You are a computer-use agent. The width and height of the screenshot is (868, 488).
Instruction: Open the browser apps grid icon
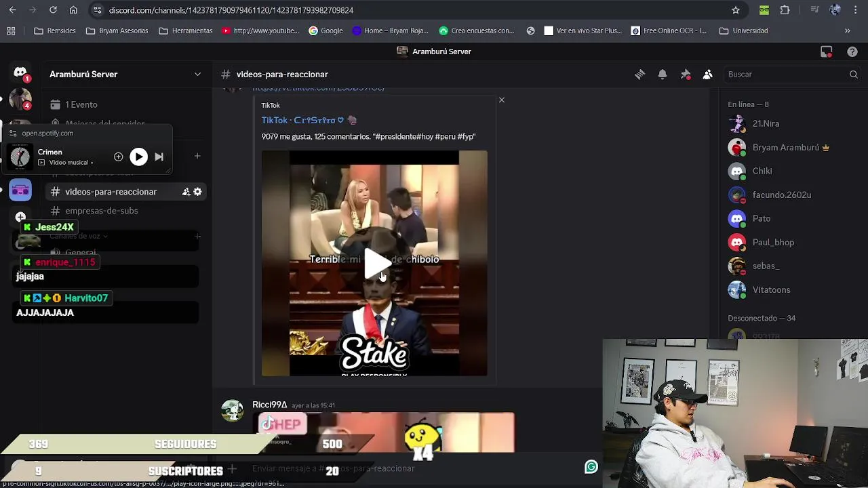[x=11, y=30]
